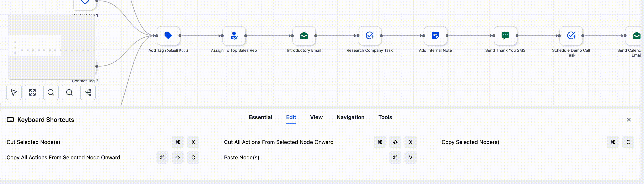Open the Introductory Email node
The width and height of the screenshot is (644, 184).
304,36
